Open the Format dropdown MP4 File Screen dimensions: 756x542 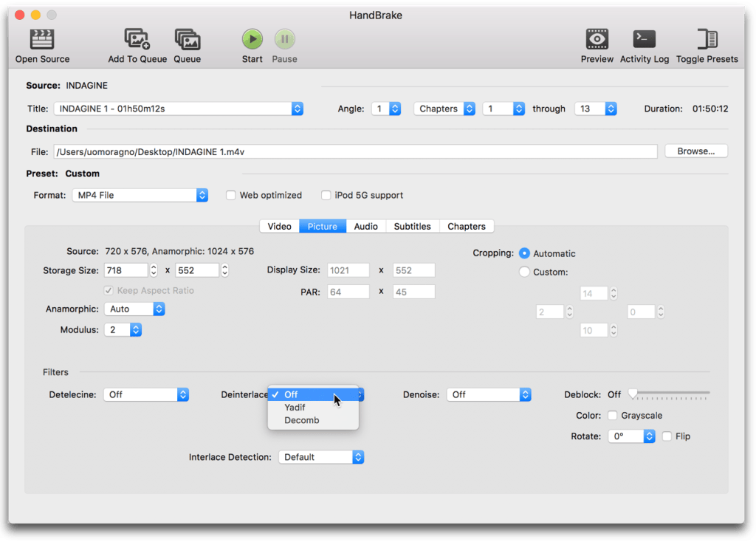coord(140,195)
